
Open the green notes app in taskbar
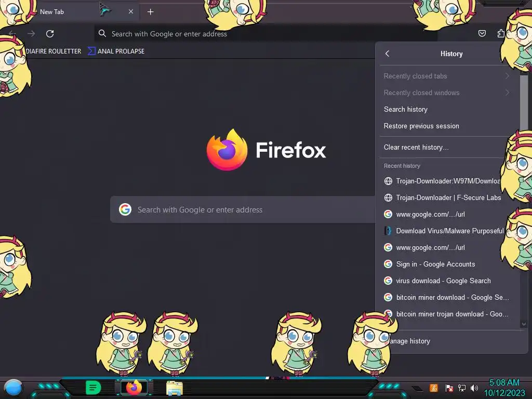[x=94, y=387]
